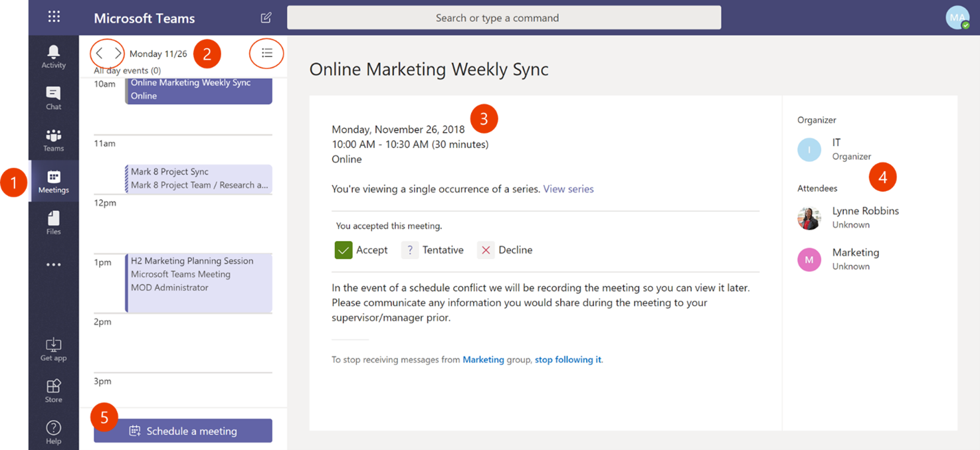Click the IT organizer avatar

tap(809, 150)
